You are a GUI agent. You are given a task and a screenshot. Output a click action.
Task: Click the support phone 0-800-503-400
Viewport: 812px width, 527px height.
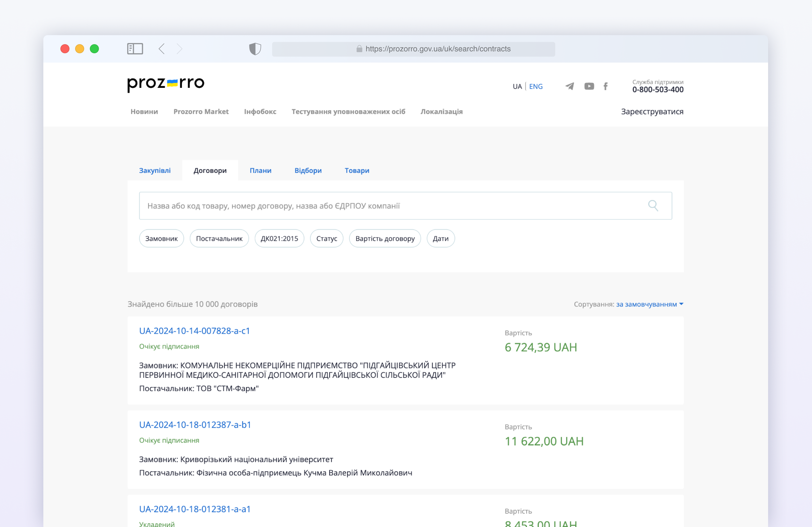pyautogui.click(x=658, y=89)
